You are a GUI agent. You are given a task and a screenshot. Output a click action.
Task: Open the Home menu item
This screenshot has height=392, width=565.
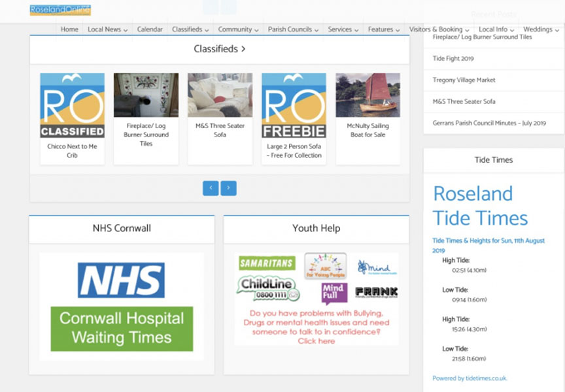click(x=69, y=29)
